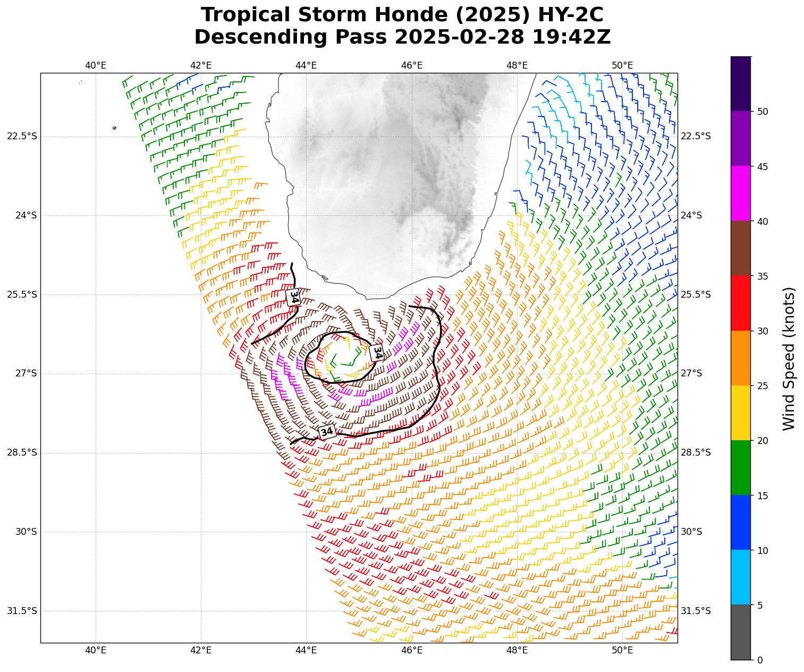Image resolution: width=804 pixels, height=672 pixels.
Task: Click the violet 45–50 knot colorbar band
Action: [740, 138]
